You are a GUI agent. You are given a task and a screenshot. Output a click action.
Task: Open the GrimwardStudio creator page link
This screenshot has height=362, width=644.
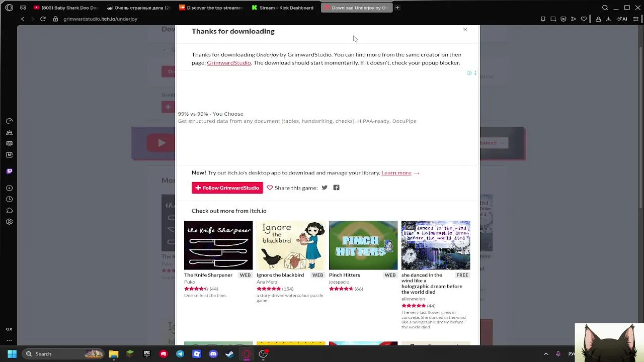tap(229, 63)
